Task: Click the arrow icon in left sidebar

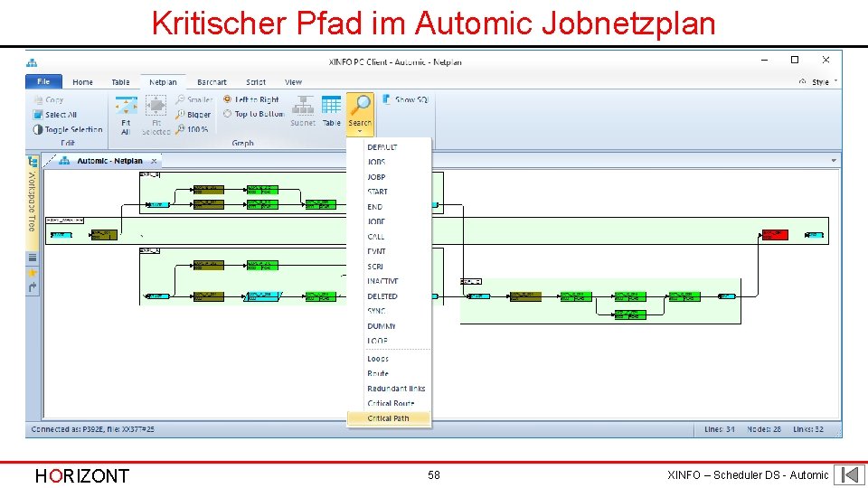Action: (x=33, y=286)
